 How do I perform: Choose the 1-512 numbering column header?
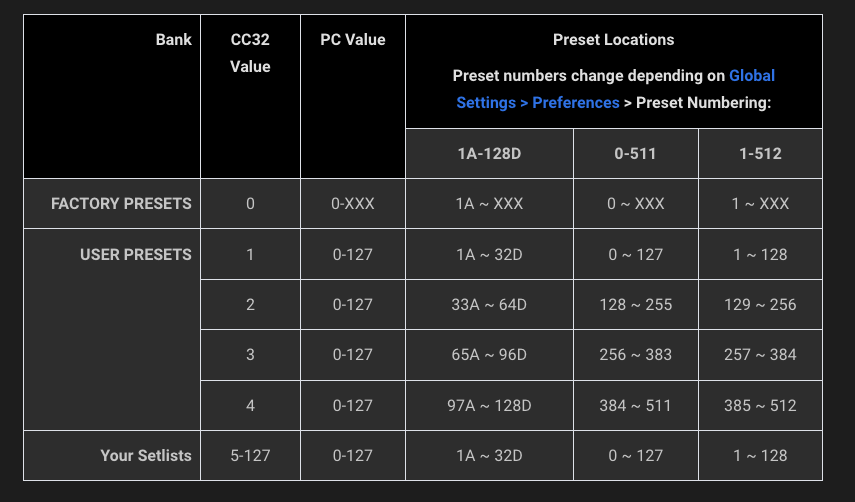[760, 154]
